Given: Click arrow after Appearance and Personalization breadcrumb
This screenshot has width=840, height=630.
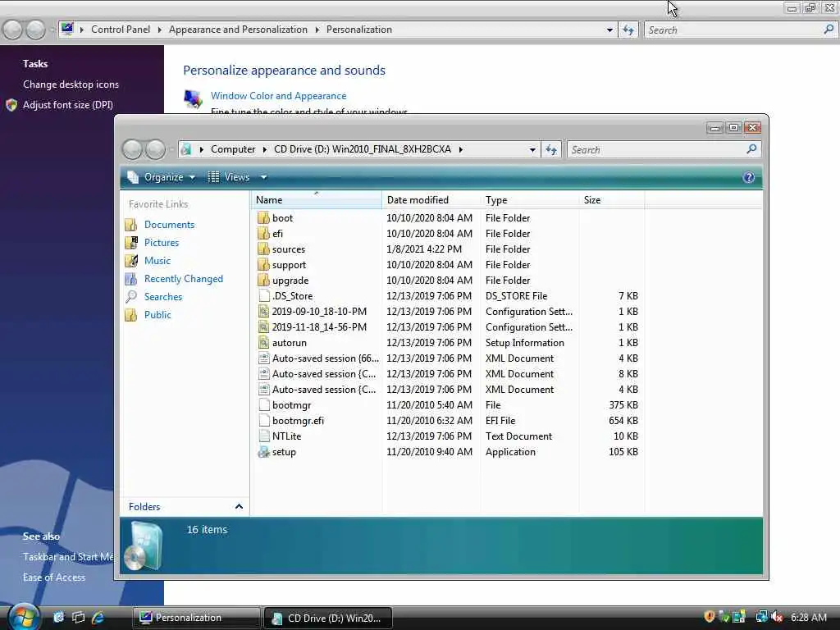Looking at the screenshot, I should [x=317, y=30].
